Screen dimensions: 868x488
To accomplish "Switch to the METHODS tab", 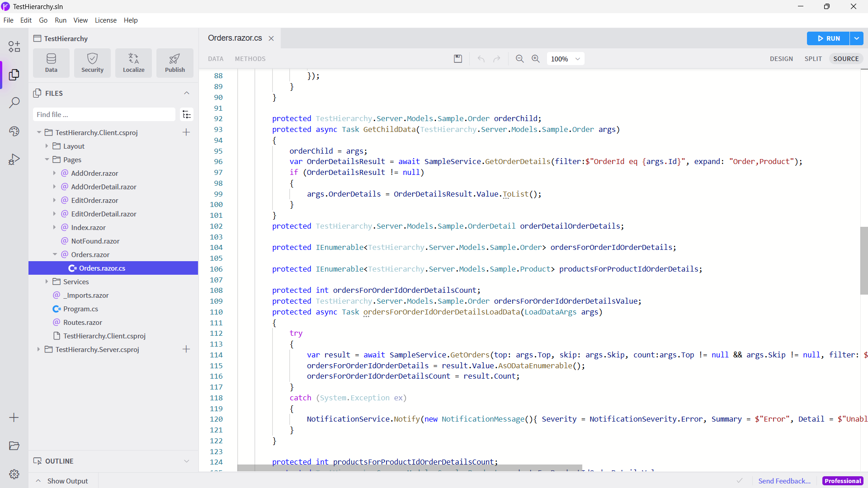I will (250, 59).
